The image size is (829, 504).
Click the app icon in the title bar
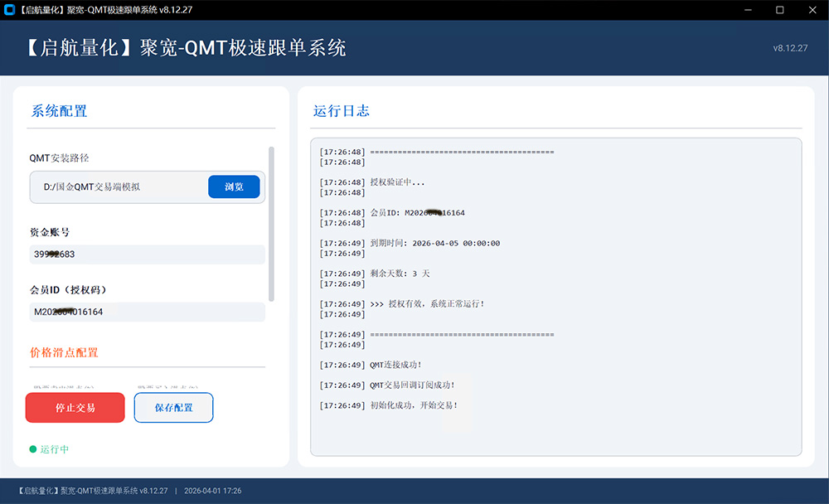pos(9,9)
